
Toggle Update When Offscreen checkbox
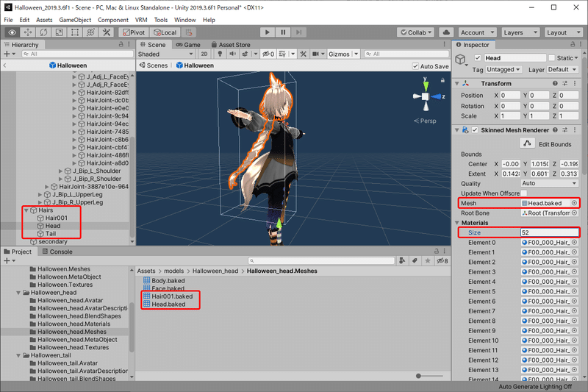pyautogui.click(x=524, y=193)
